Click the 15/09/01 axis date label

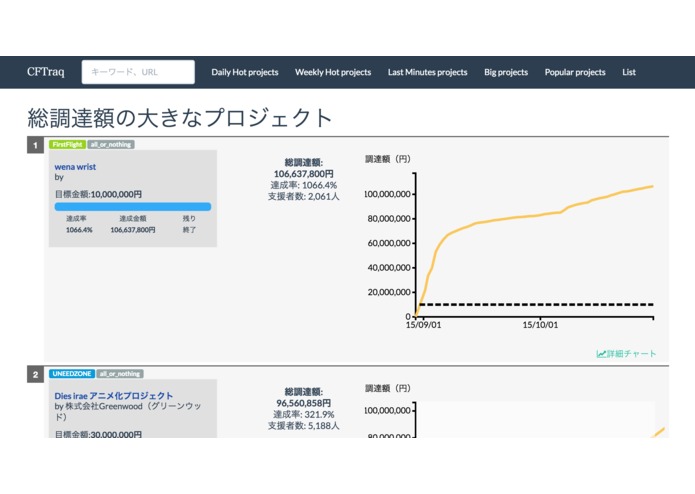423,325
